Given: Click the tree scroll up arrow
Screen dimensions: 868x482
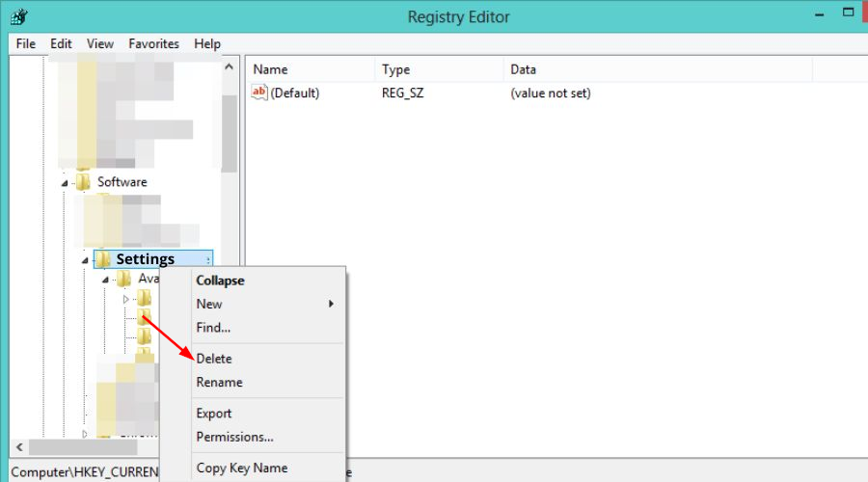Looking at the screenshot, I should pyautogui.click(x=230, y=67).
